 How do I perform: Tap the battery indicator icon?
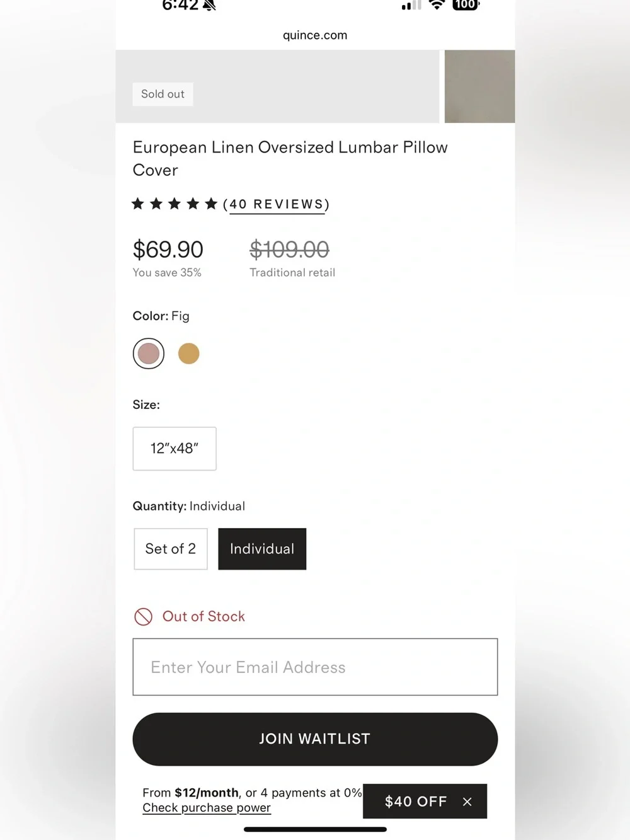466,4
